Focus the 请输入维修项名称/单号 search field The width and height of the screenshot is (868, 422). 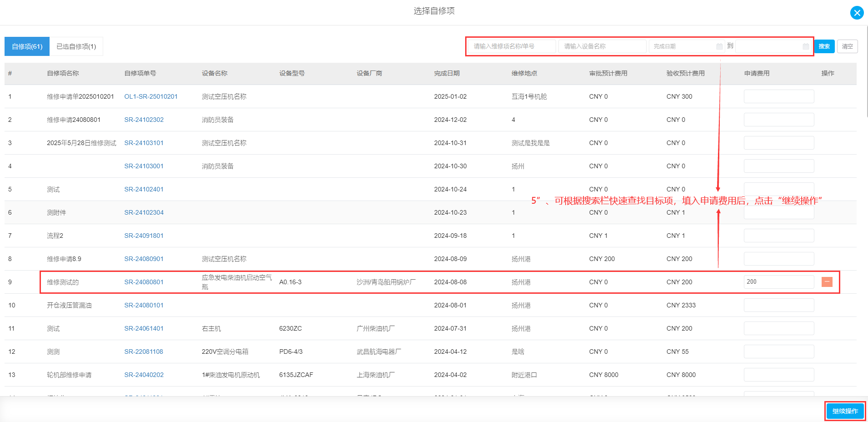(x=512, y=46)
